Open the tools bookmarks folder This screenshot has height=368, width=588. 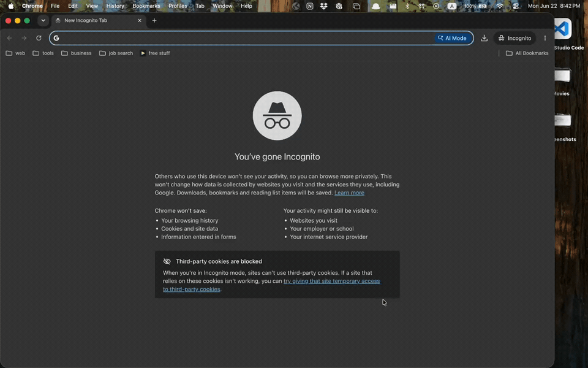[43, 53]
